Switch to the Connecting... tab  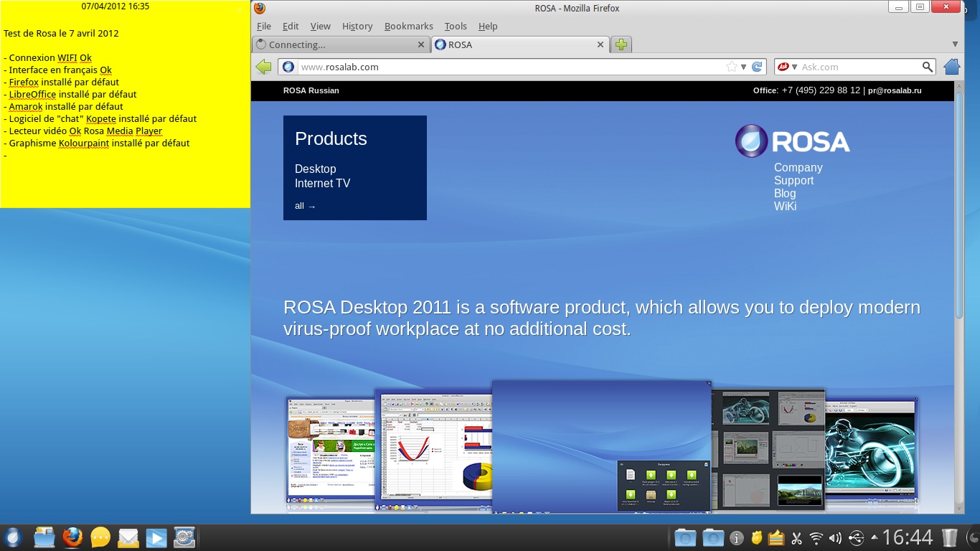[341, 44]
